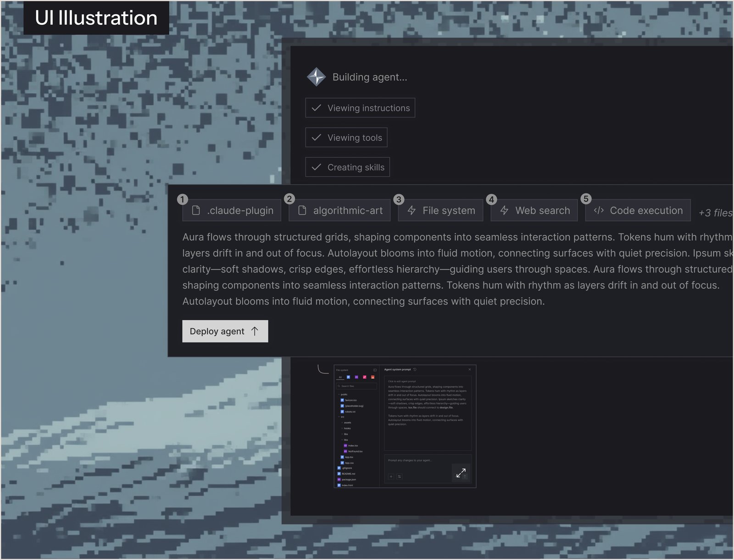Close the Agent system prompt panel in preview
This screenshot has width=734, height=560.
tap(469, 369)
